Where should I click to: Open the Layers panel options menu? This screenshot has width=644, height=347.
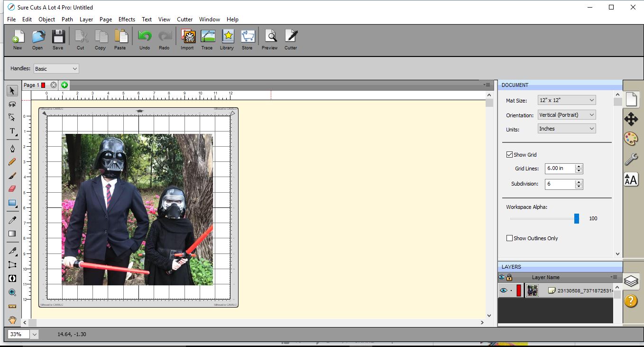pos(614,277)
